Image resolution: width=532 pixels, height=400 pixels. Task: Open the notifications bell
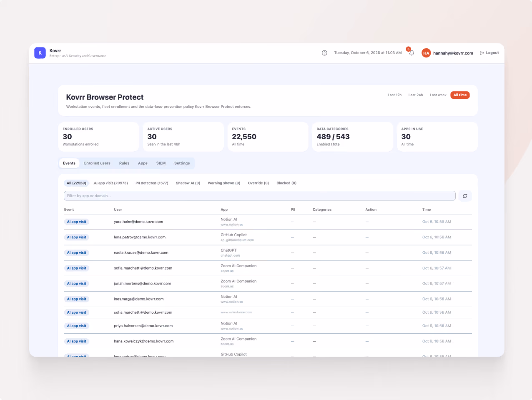coord(412,53)
